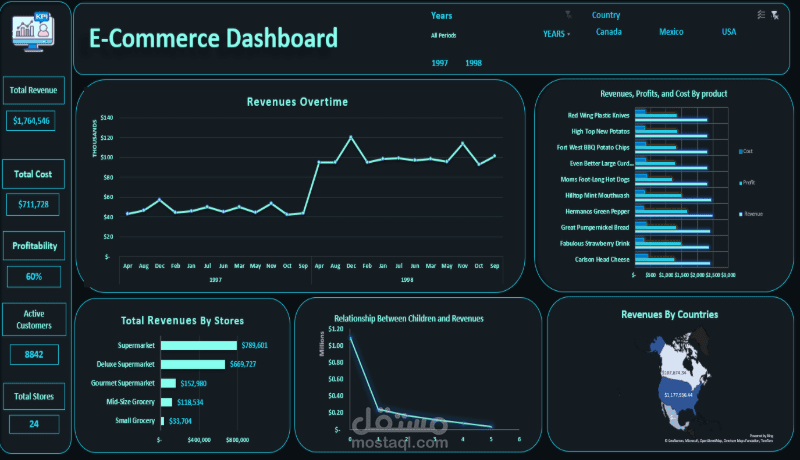Screen dimensions: 800x460
Task: Click the Supermarket revenue bar
Action: (x=199, y=345)
